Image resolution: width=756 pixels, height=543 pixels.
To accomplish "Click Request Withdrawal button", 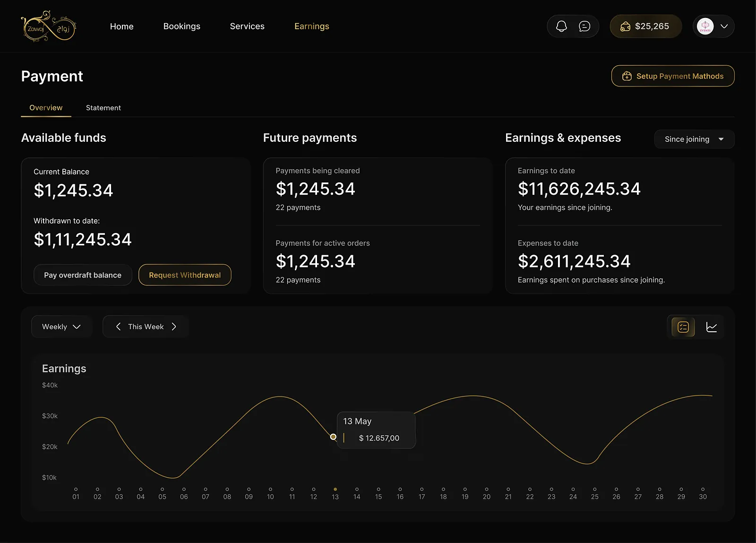I will coord(185,275).
